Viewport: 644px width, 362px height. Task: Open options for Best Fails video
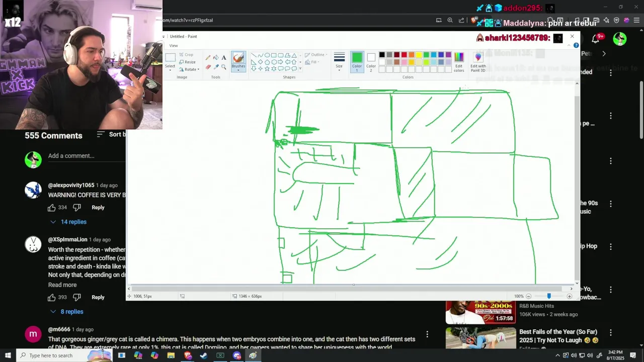pyautogui.click(x=610, y=333)
